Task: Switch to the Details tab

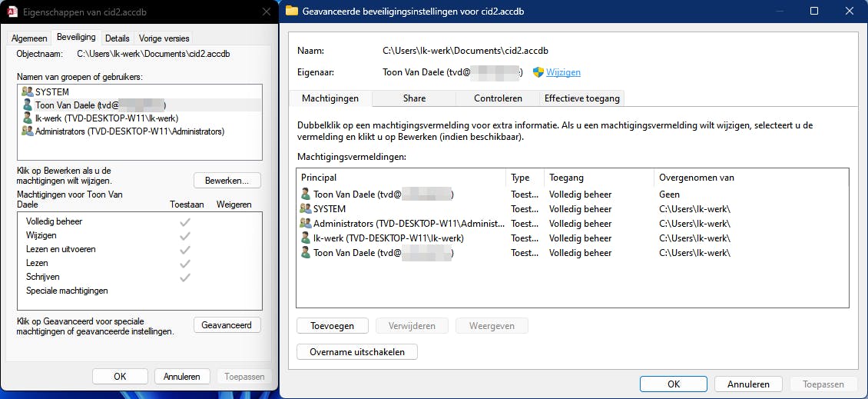Action: point(118,38)
